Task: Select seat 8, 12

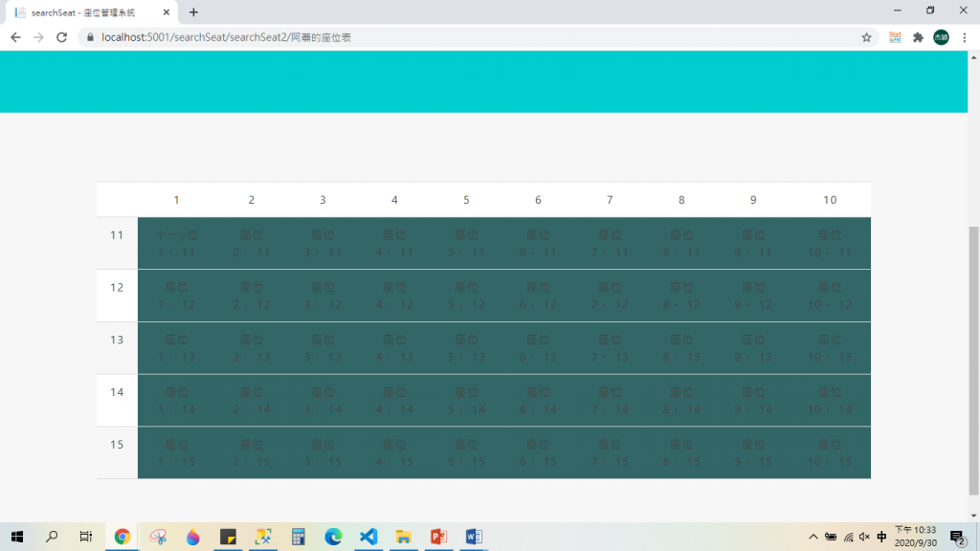Action: 681,297
